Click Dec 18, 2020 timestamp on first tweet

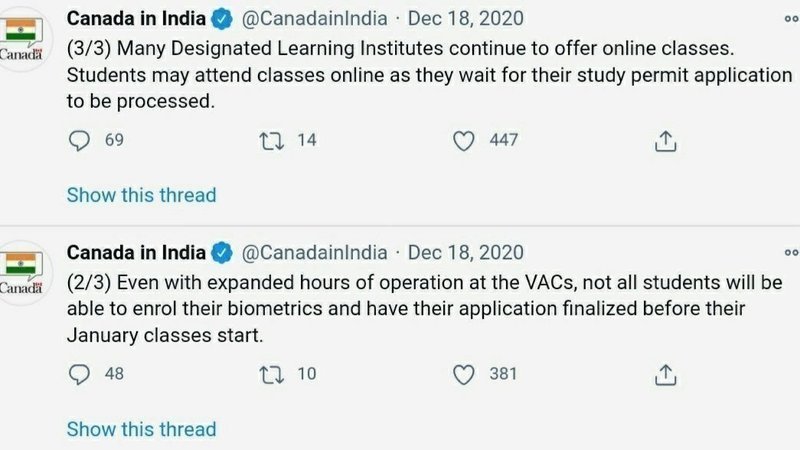tap(465, 19)
